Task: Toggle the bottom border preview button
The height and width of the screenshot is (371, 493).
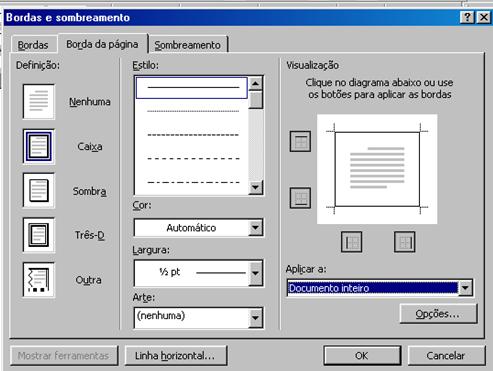Action: [300, 198]
